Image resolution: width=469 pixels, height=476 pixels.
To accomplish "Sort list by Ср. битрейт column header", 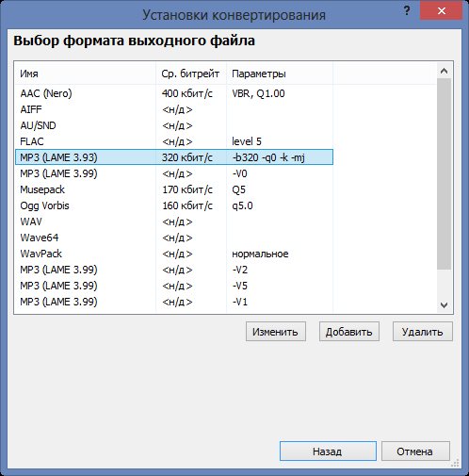I will [191, 74].
